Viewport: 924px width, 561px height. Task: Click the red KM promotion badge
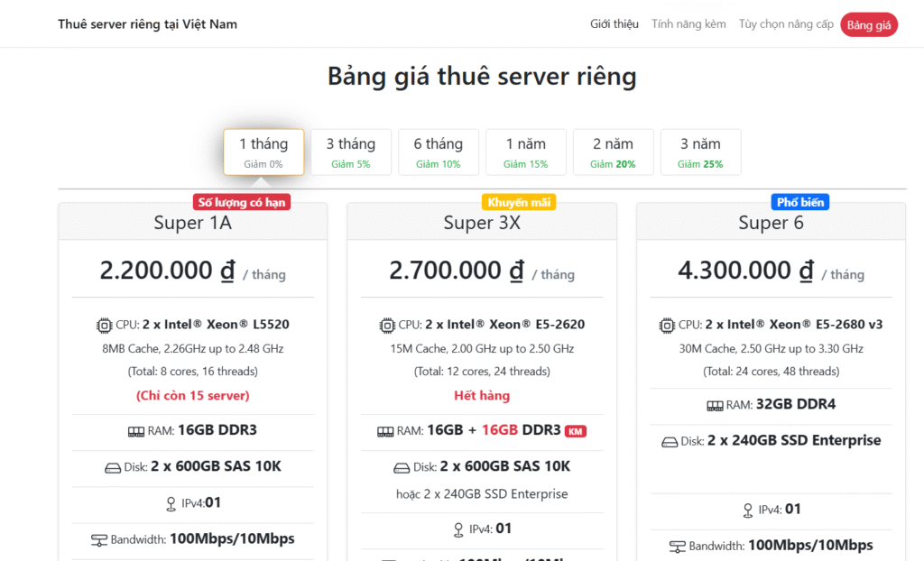[x=575, y=431]
